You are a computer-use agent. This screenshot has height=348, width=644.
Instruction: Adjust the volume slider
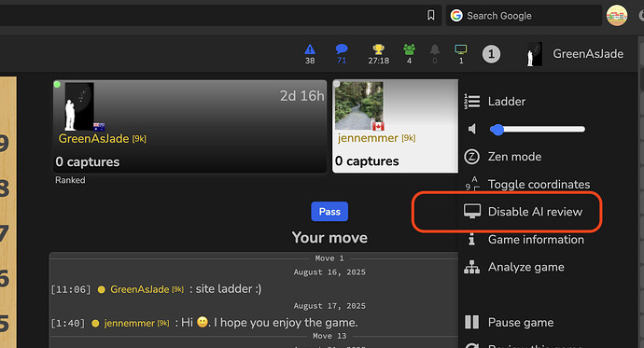(538, 130)
